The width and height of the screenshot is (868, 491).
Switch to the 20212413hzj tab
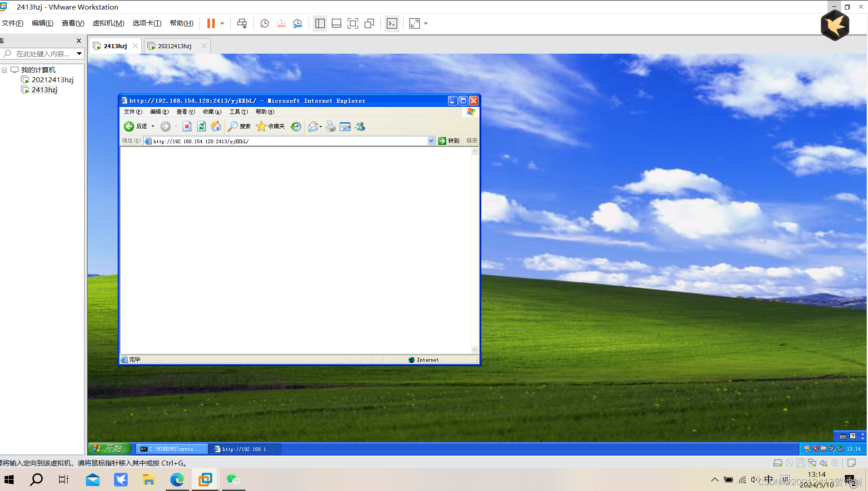[175, 46]
